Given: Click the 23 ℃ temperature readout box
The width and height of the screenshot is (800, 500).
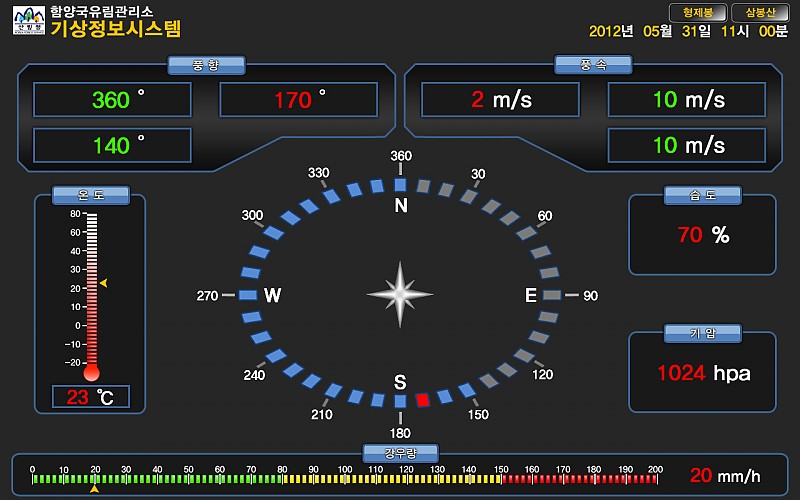Looking at the screenshot, I should 91,397.
